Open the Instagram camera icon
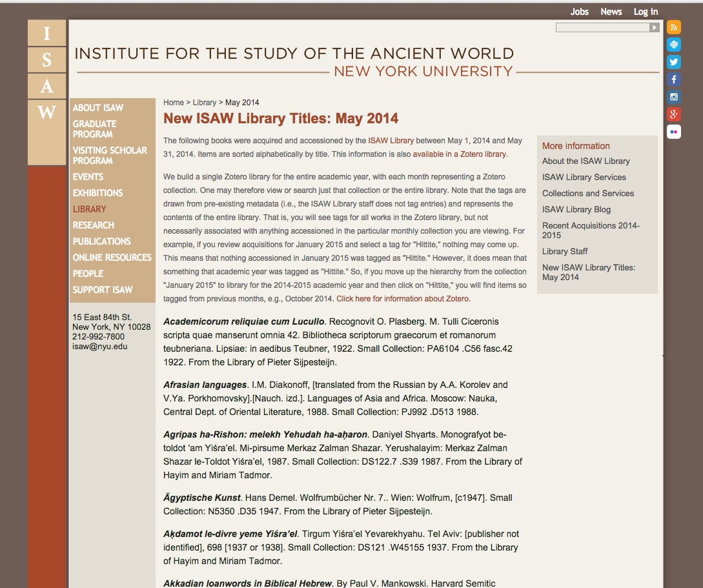 point(674,97)
